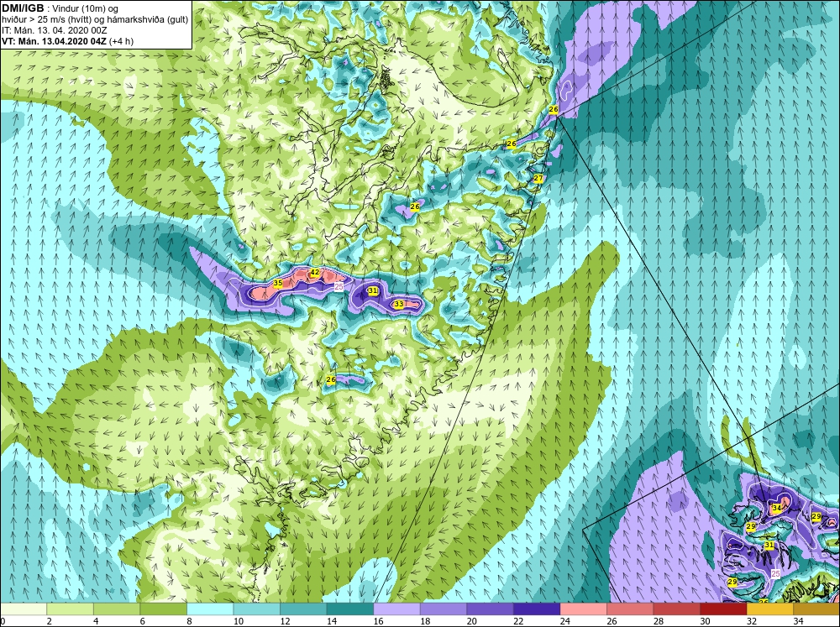Image resolution: width=840 pixels, height=627 pixels.
Task: Select the 'IT: Mán. 13. 04. 2020 00Z' line
Action: [54, 30]
